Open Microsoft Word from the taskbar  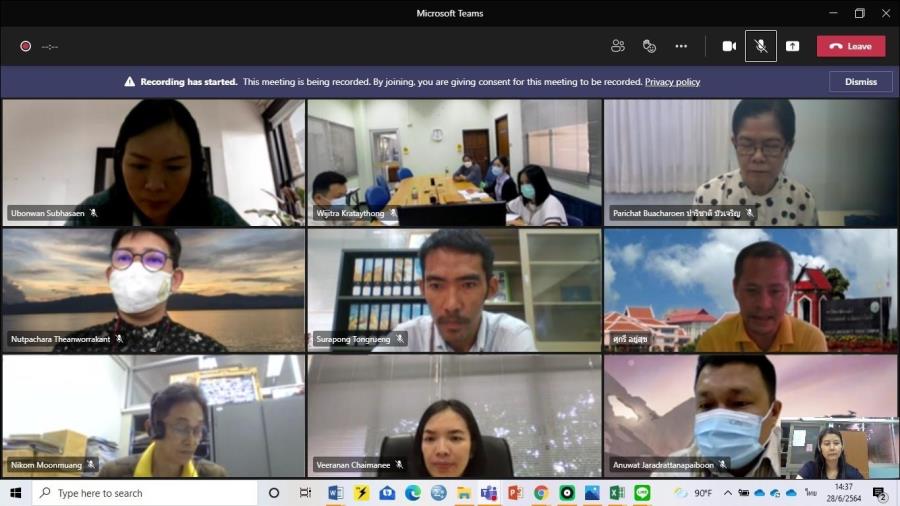(336, 493)
